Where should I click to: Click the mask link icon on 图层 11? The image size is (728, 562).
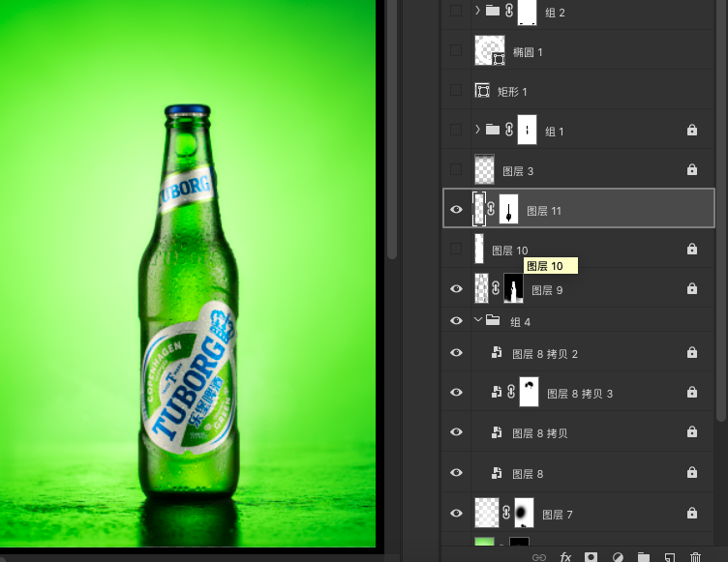pyautogui.click(x=491, y=209)
